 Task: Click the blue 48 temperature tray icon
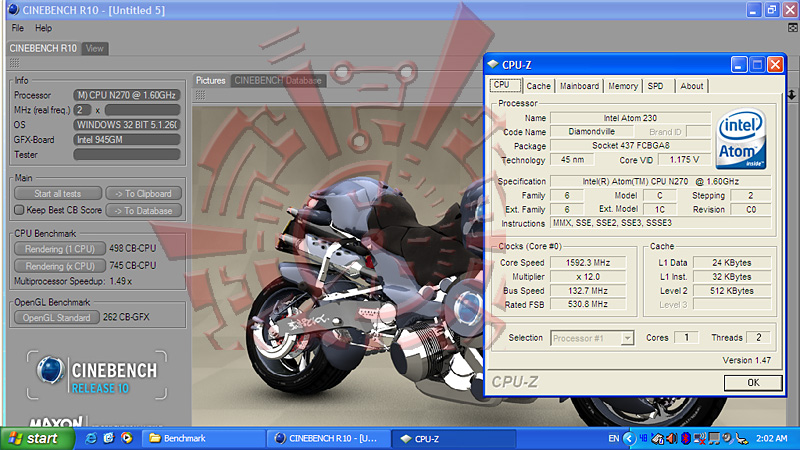(x=643, y=438)
